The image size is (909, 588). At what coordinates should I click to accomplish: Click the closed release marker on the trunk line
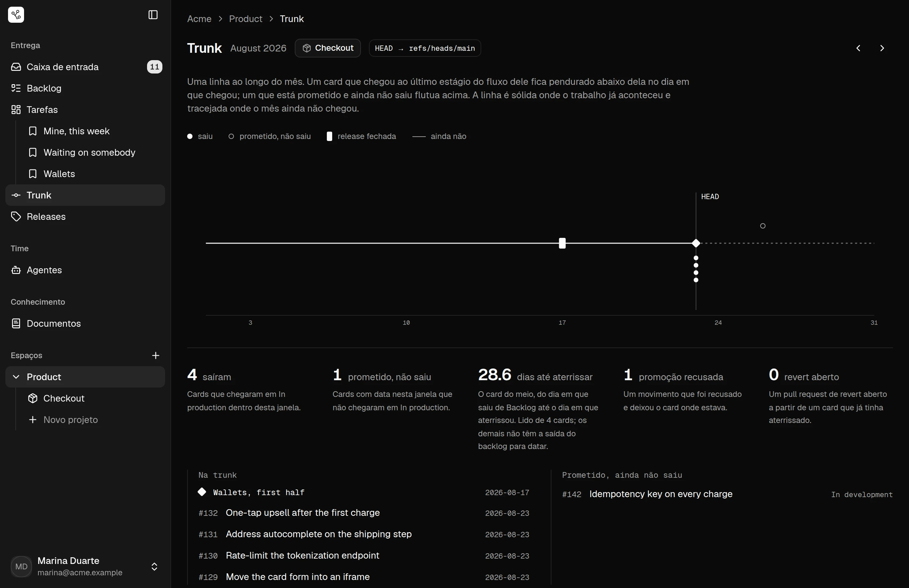562,243
